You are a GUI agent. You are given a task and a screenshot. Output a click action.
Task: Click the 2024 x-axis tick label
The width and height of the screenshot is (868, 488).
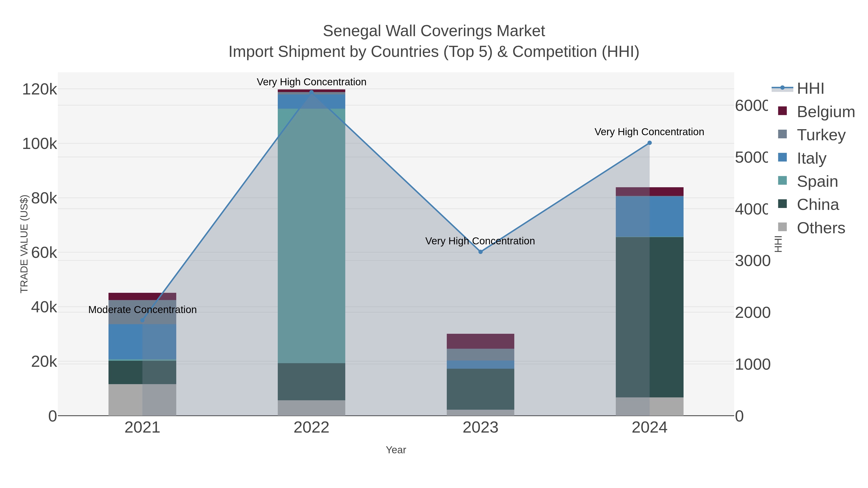tap(650, 427)
